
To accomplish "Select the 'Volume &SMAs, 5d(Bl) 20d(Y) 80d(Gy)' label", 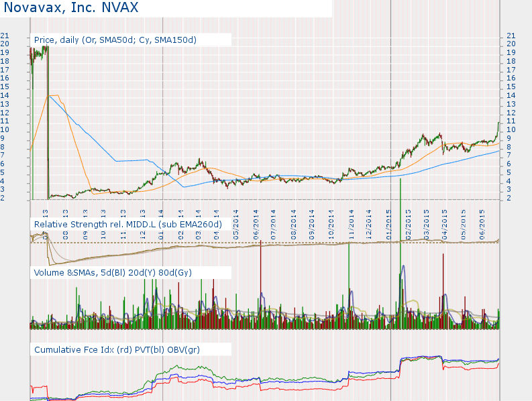I will pos(113,272).
